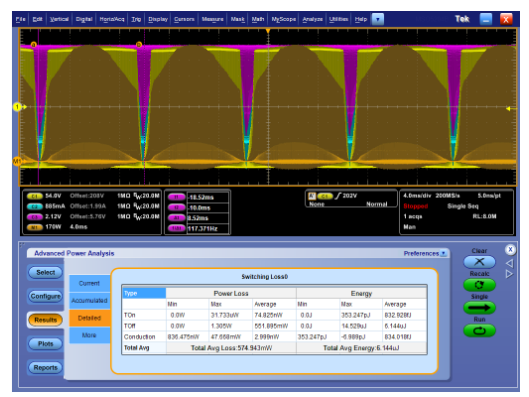The height and width of the screenshot is (397, 529).
Task: Click the green Run loop button
Action: click(x=479, y=331)
